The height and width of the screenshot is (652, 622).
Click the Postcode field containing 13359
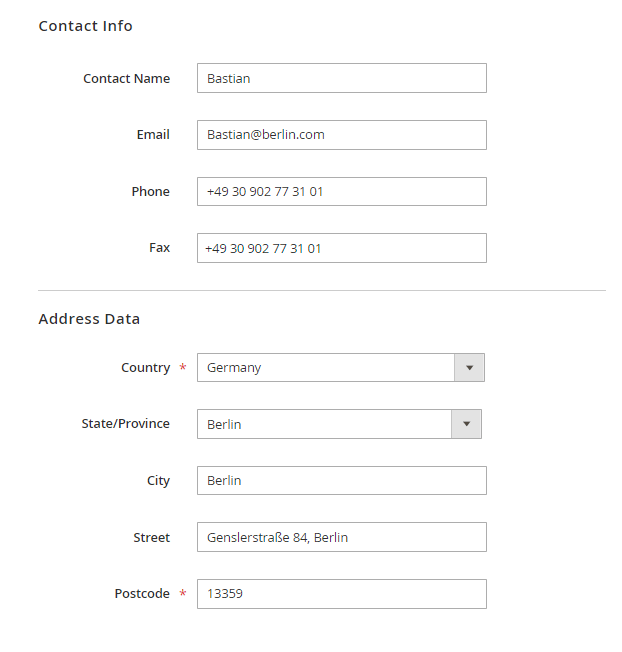pos(341,594)
